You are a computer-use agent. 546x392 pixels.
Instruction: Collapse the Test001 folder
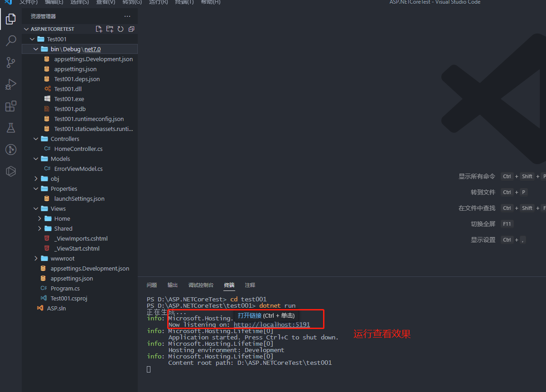(x=32, y=39)
